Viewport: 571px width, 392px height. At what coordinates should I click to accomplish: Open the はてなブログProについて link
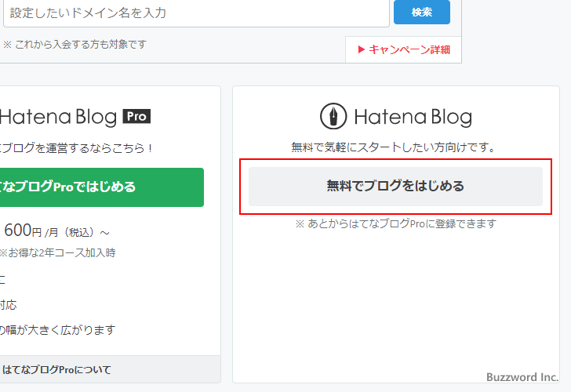coord(56,370)
